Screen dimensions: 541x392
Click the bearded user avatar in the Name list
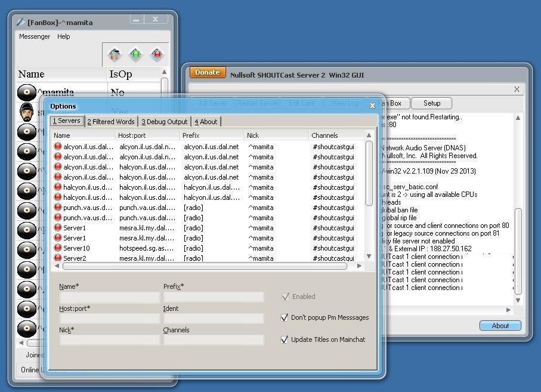pos(27,112)
